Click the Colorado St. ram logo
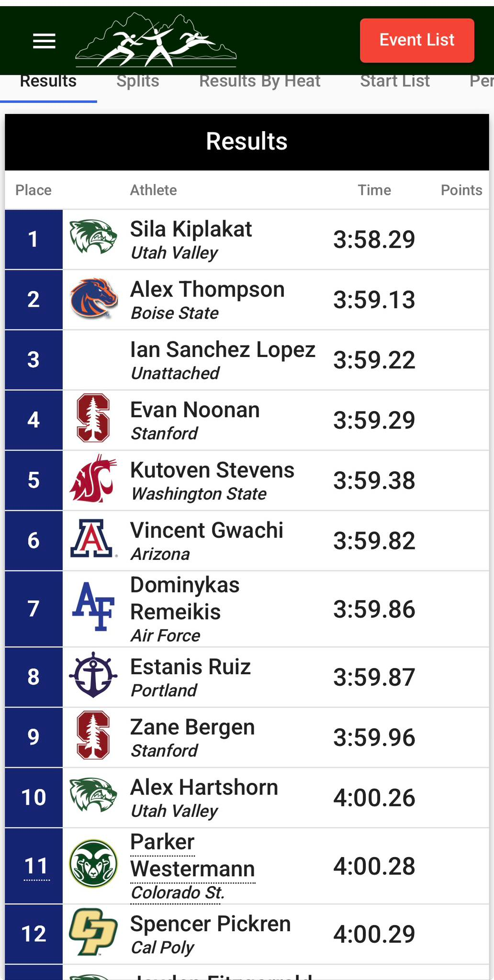 pos(93,864)
